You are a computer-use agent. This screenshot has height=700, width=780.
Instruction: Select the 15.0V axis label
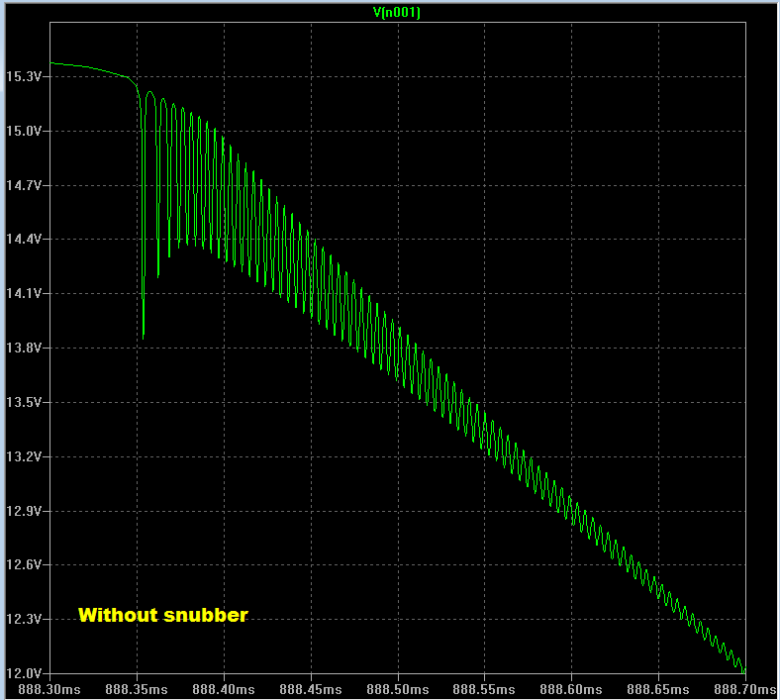point(22,131)
